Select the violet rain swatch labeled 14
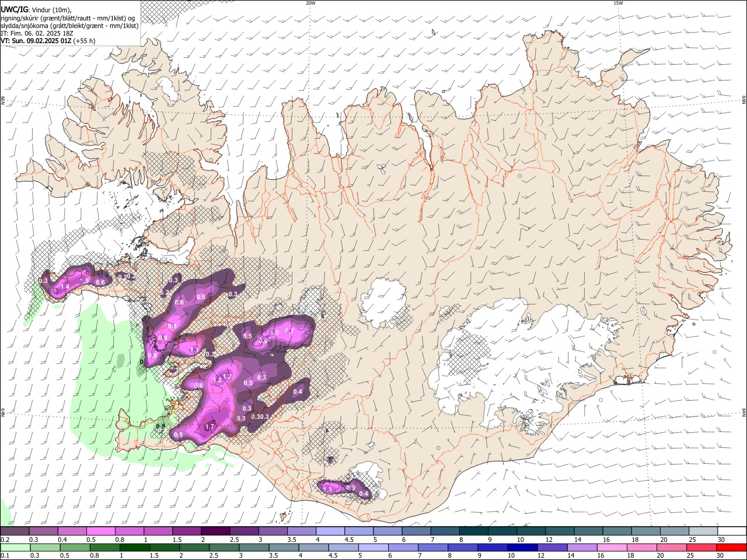Image resolution: width=747 pixels, height=560 pixels. tap(582, 547)
